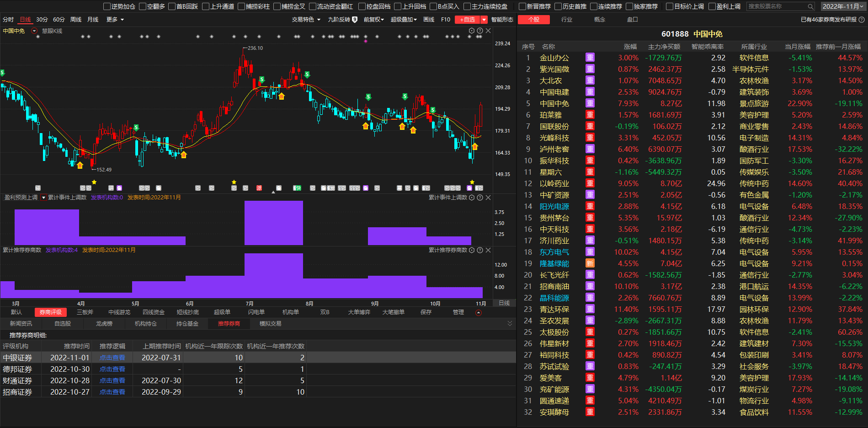Open the 2022年-11月 date dropdown
The height and width of the screenshot is (428, 868).
click(843, 6)
